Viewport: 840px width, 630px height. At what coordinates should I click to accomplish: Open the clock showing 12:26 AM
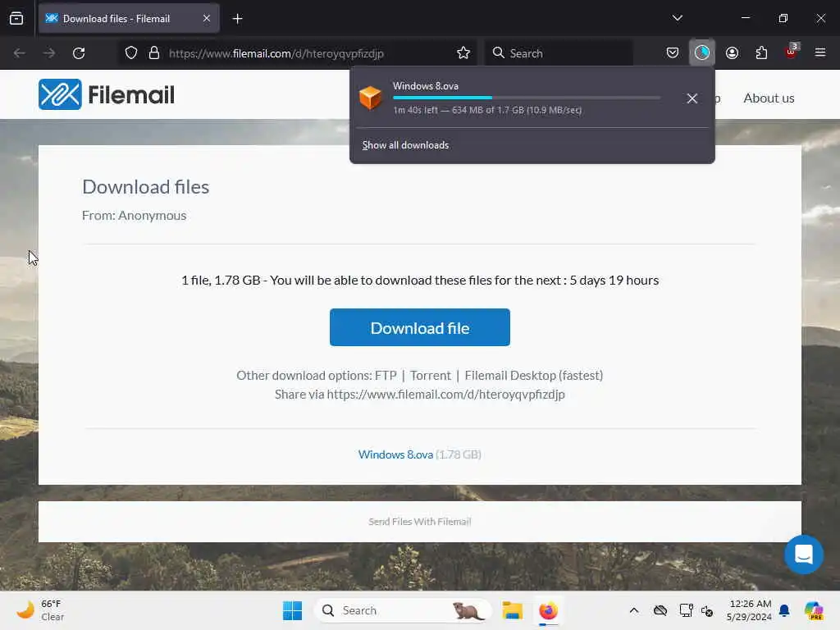(750, 610)
